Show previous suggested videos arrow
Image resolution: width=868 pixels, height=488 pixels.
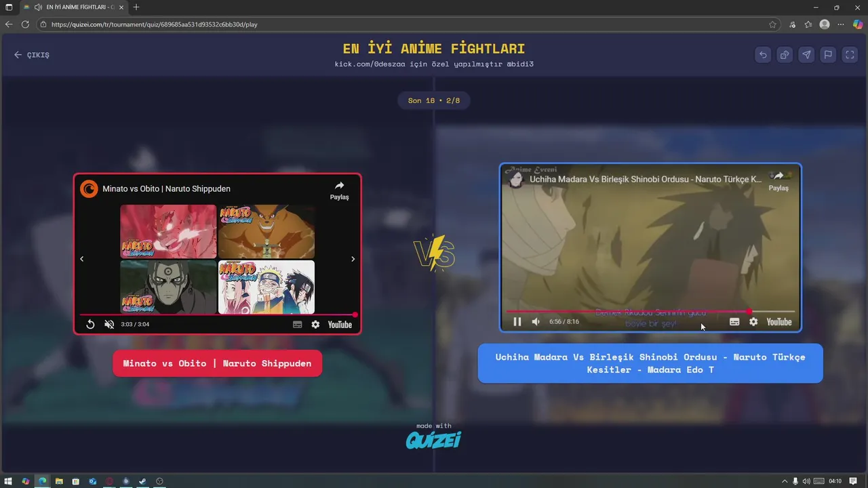tap(82, 259)
